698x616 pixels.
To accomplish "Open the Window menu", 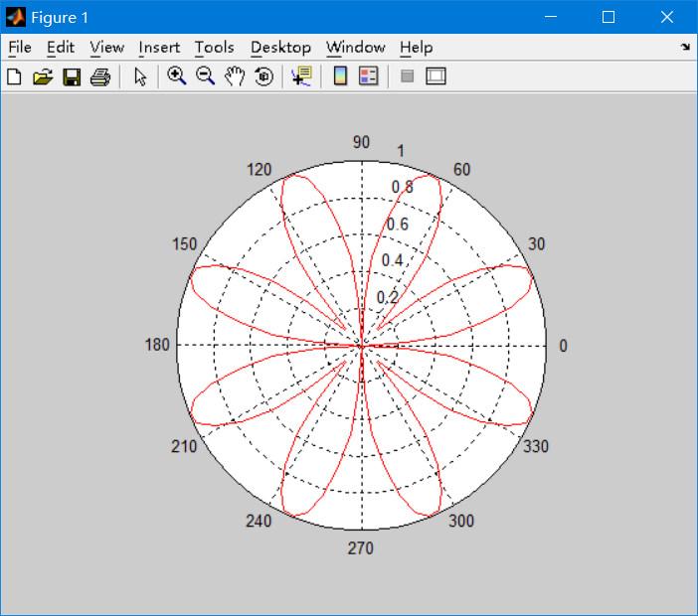I will 356,47.
